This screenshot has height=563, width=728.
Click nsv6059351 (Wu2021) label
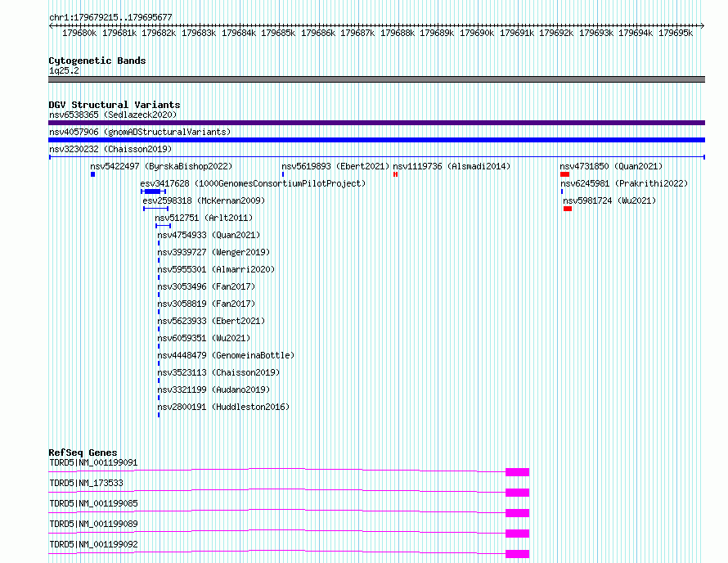[x=204, y=338]
